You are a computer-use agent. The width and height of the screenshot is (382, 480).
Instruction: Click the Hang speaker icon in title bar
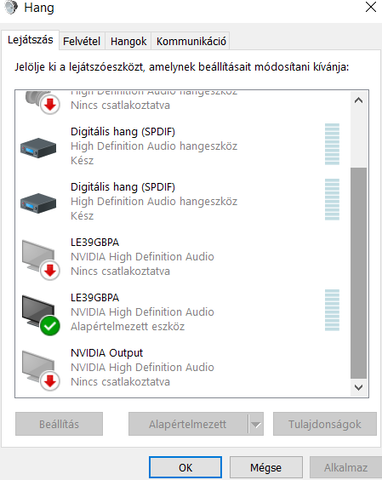coord(11,7)
